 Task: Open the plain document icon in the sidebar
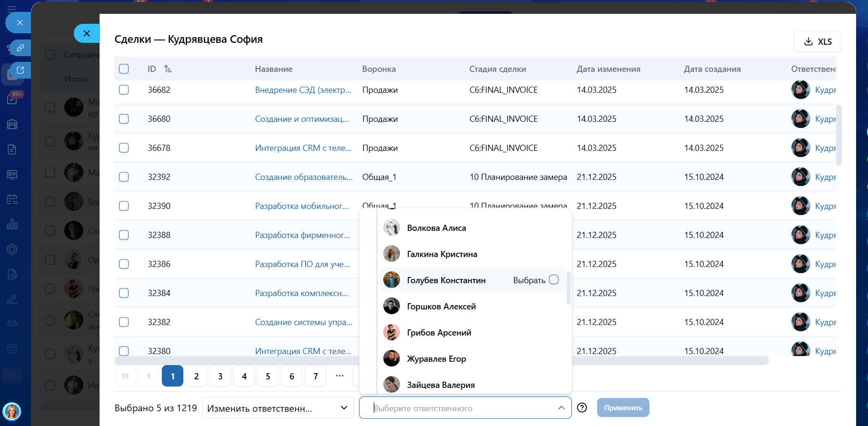12,149
